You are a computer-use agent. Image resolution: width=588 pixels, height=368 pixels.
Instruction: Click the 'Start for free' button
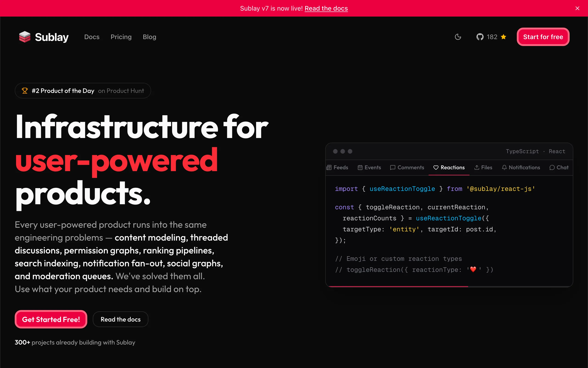coord(543,37)
